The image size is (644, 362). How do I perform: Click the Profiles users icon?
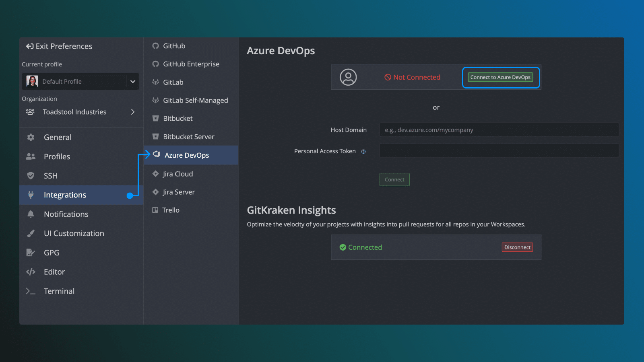31,156
